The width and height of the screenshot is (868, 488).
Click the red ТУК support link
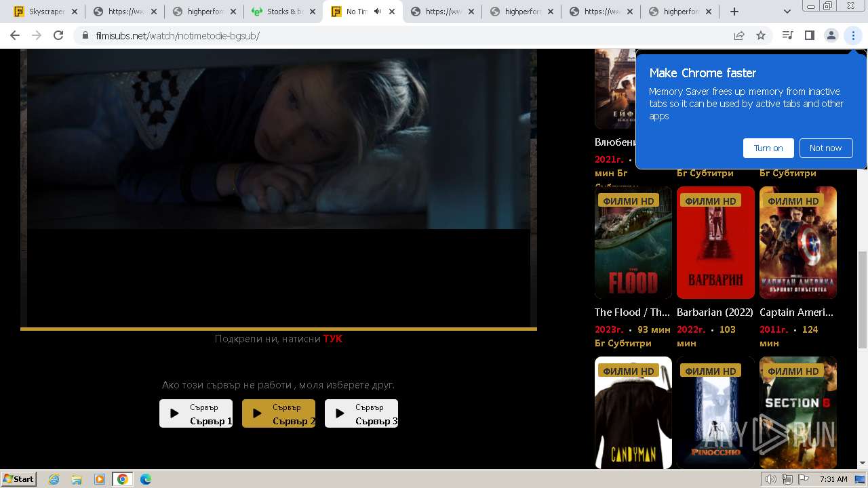333,339
